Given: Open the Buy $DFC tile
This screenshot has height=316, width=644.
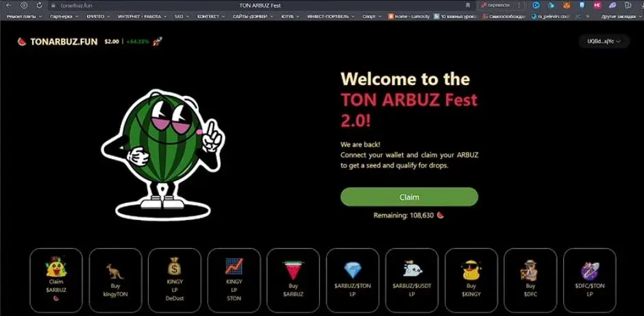Looking at the screenshot, I should [x=530, y=280].
